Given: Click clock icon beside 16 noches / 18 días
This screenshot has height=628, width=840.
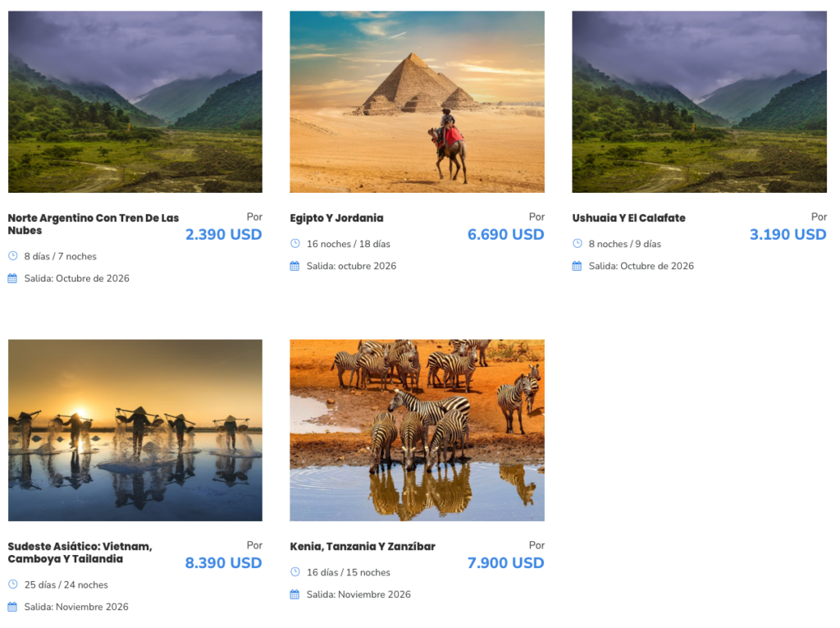Looking at the screenshot, I should coord(294,244).
